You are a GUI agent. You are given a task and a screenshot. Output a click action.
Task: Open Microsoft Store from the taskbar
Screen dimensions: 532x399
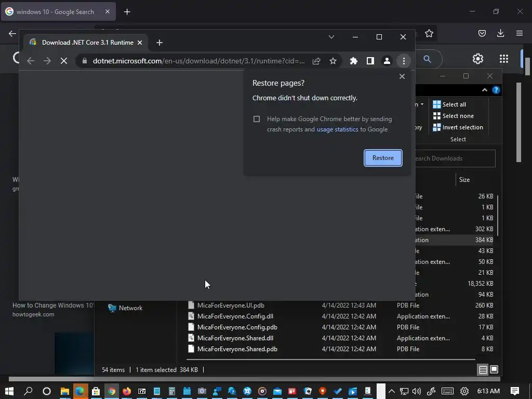coord(96,391)
